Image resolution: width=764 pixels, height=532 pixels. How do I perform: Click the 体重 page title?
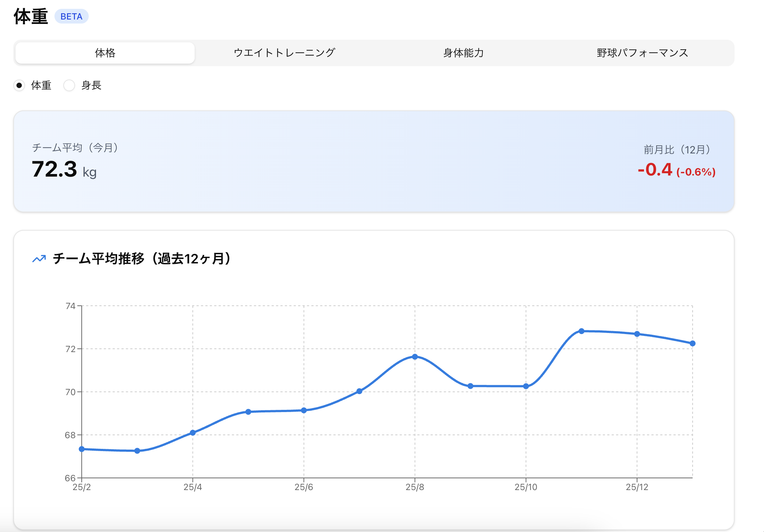(31, 17)
